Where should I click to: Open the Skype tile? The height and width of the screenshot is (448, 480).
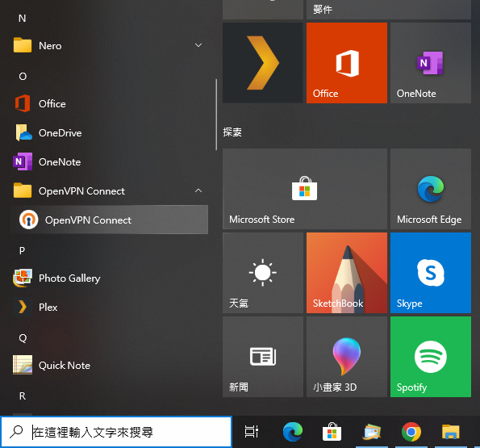(x=431, y=273)
